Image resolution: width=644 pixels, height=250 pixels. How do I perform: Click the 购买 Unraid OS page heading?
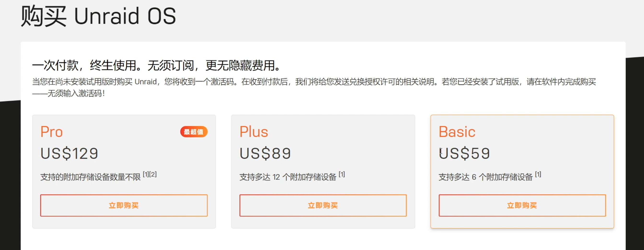(x=98, y=16)
